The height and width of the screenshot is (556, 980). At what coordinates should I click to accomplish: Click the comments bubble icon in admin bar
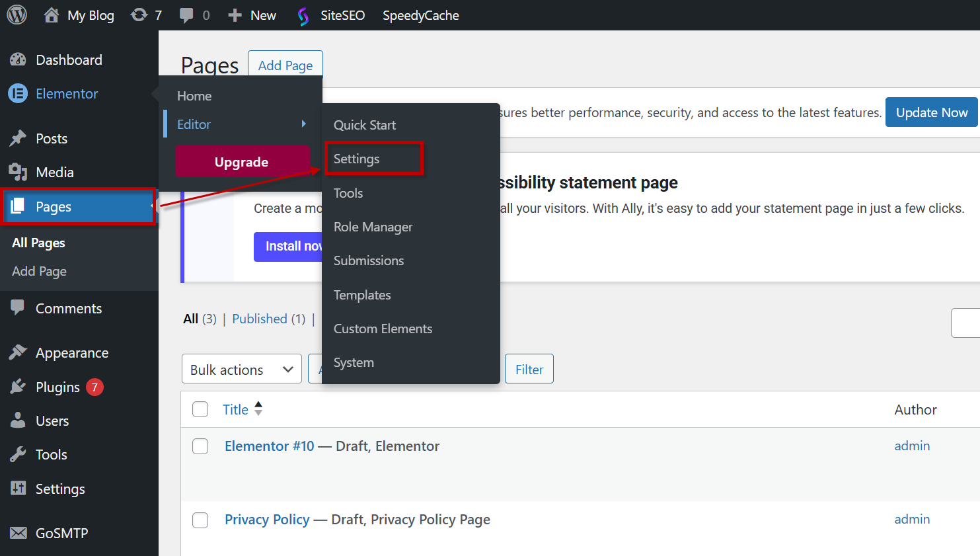[x=186, y=15]
